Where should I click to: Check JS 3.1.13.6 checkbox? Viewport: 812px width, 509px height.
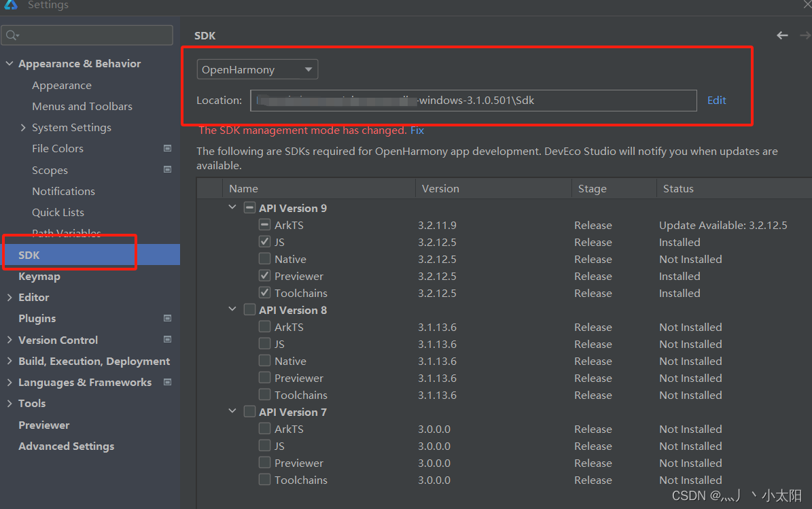tap(264, 344)
